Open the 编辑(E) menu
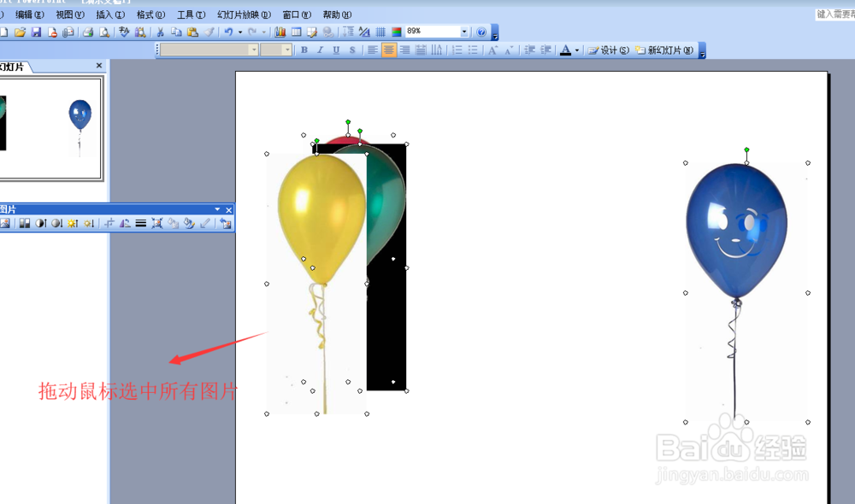Viewport: 855px width, 504px height. point(29,15)
